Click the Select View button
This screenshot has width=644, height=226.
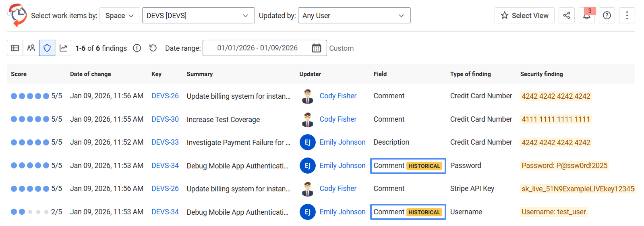(524, 15)
